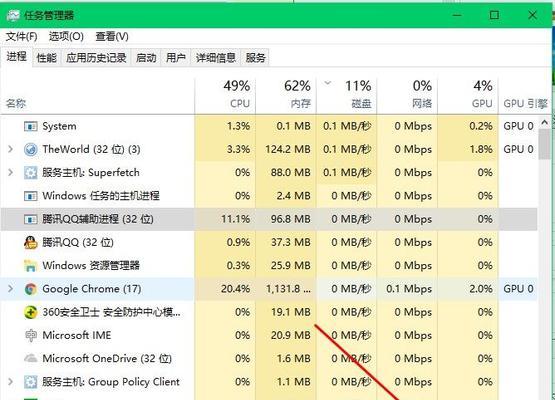Click Microsoft IME's 20.9 MB memory value

291,335
